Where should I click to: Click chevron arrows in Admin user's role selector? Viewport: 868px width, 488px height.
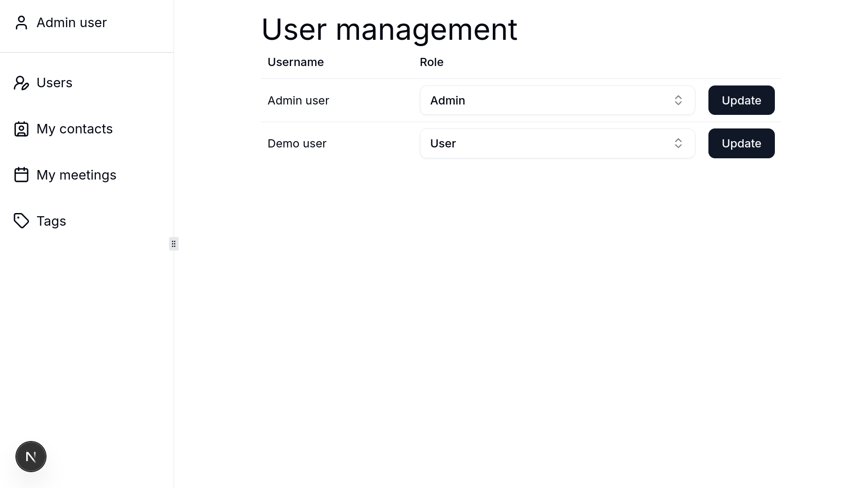678,100
